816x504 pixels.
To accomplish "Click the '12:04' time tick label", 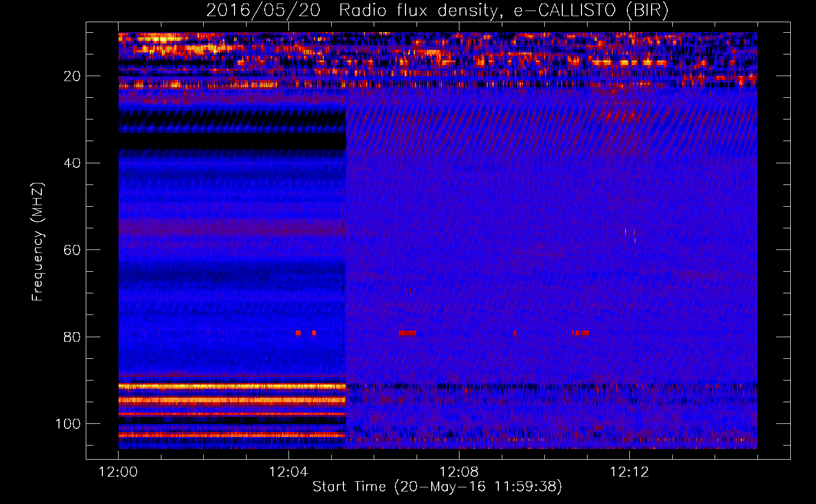I will click(288, 472).
